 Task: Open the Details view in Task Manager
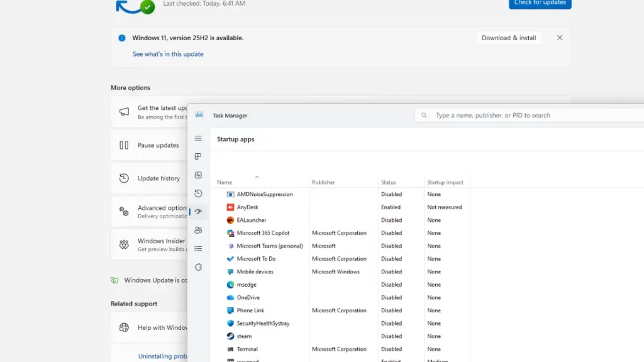click(198, 248)
